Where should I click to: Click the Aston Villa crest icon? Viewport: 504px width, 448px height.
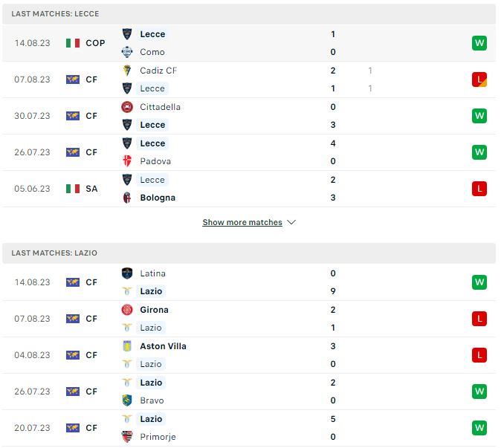click(127, 346)
